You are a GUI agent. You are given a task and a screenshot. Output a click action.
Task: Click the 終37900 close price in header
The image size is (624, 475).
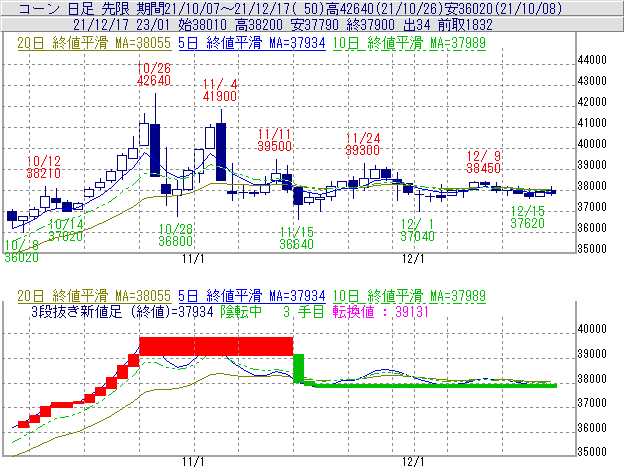[x=371, y=25]
